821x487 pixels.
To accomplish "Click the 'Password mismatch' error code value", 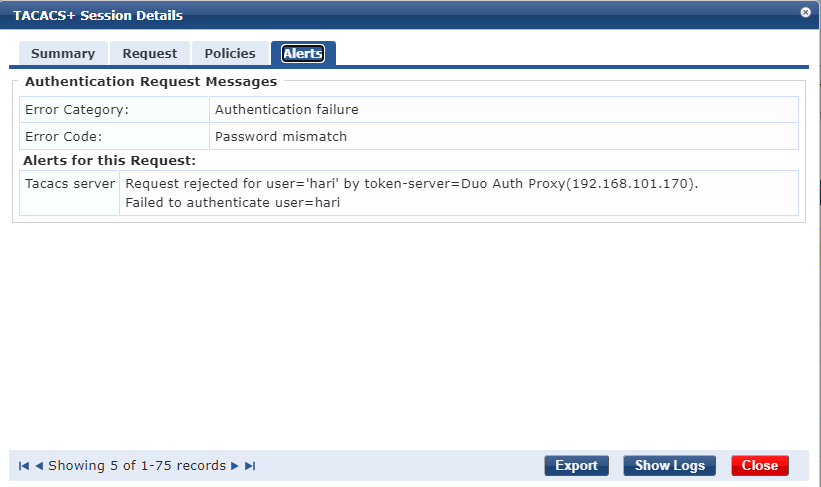I will pos(281,136).
